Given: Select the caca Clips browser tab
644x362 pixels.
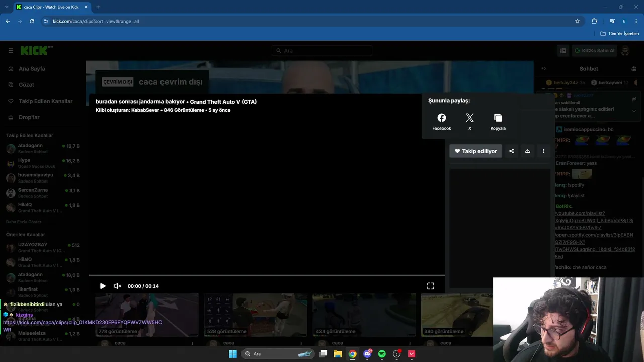Looking at the screenshot, I should point(51,7).
